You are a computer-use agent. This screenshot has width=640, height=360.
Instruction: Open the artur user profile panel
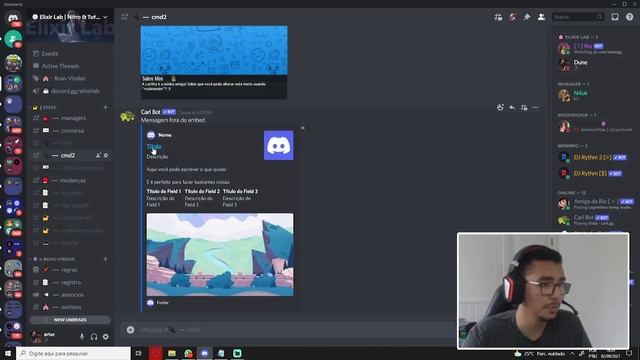(45, 337)
